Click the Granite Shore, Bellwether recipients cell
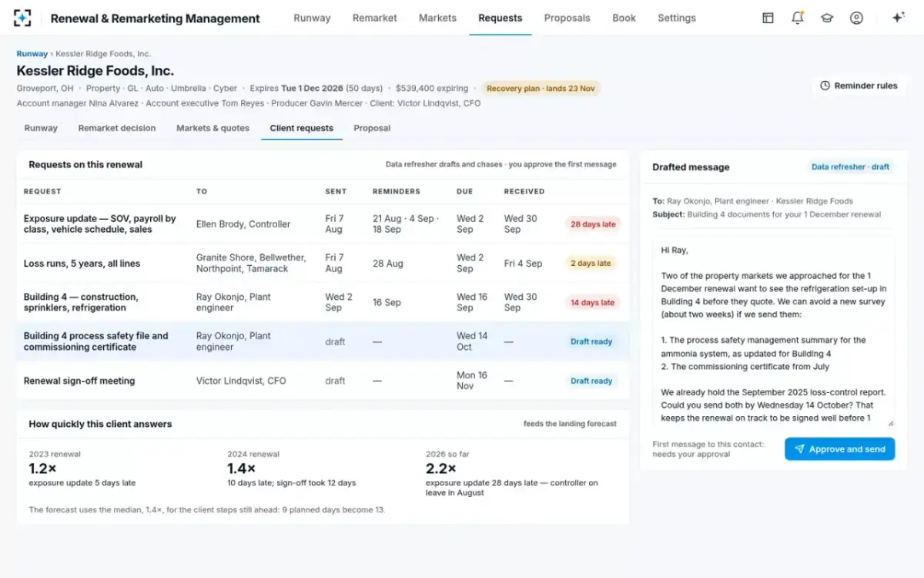This screenshot has height=578, width=924. click(251, 264)
